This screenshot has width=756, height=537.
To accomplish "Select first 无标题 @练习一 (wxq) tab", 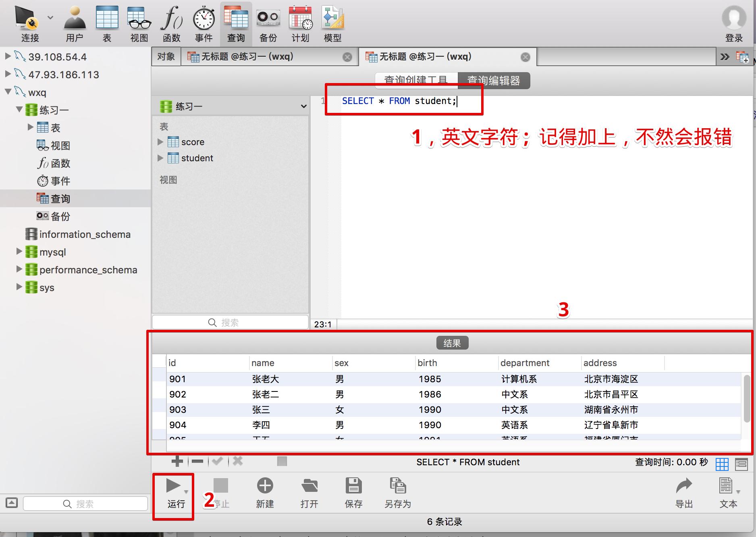I will 247,56.
